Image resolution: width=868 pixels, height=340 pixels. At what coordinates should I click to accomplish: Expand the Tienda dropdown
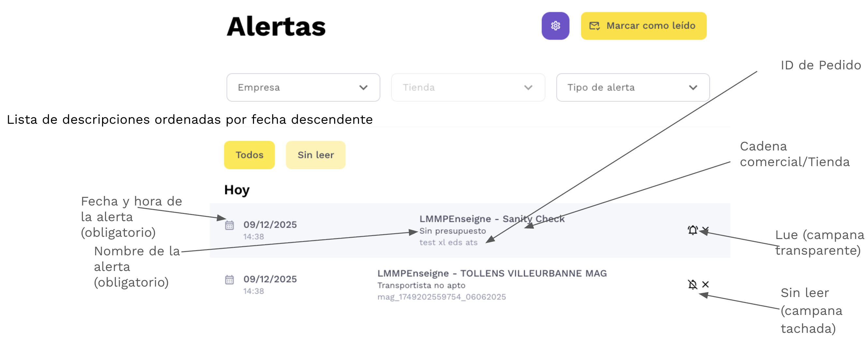click(x=468, y=88)
